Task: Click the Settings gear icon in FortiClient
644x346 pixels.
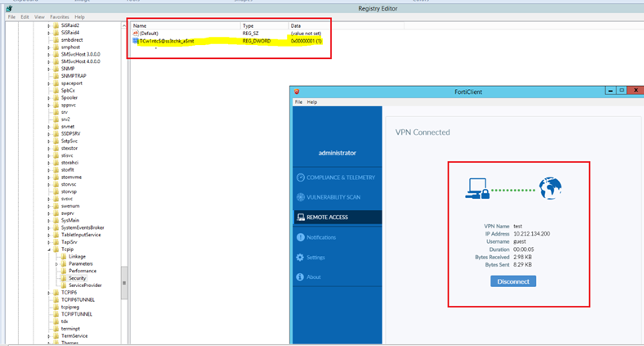Action: pos(301,258)
